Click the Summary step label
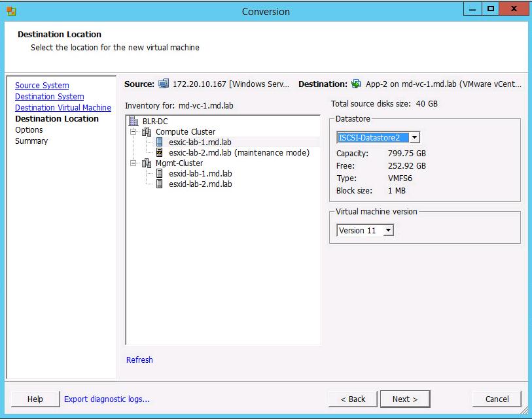Screen dimensions: 532x419 (31, 141)
